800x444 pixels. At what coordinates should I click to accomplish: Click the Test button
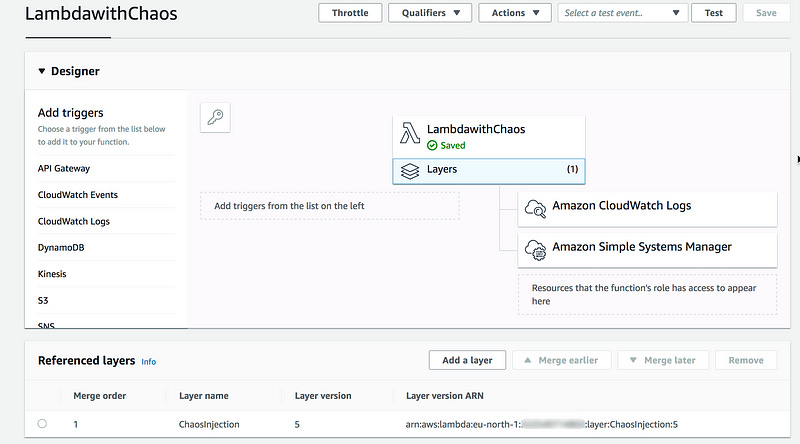click(x=714, y=13)
